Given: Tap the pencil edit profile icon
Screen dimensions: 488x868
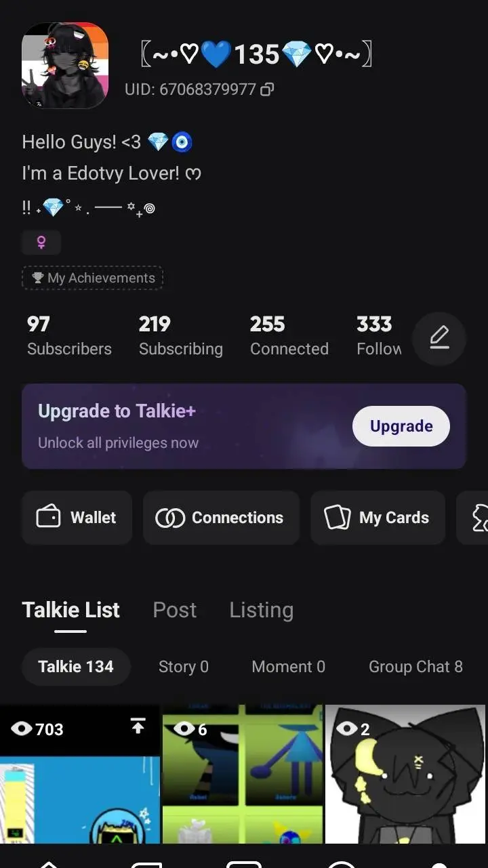Looking at the screenshot, I should (439, 337).
